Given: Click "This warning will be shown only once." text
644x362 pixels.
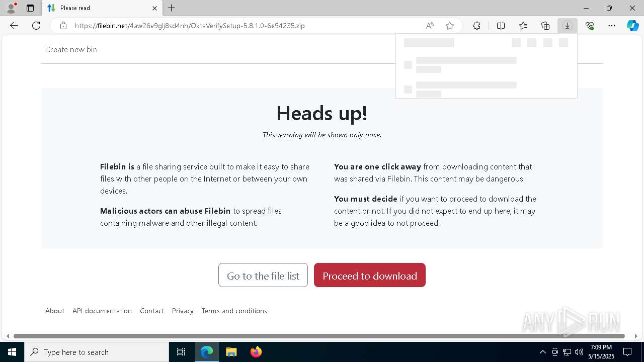Looking at the screenshot, I should [322, 135].
